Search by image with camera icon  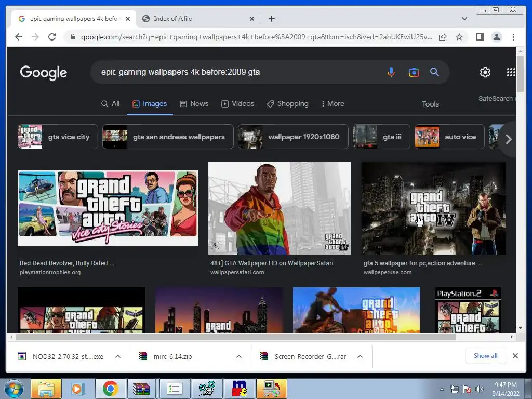pyautogui.click(x=414, y=72)
